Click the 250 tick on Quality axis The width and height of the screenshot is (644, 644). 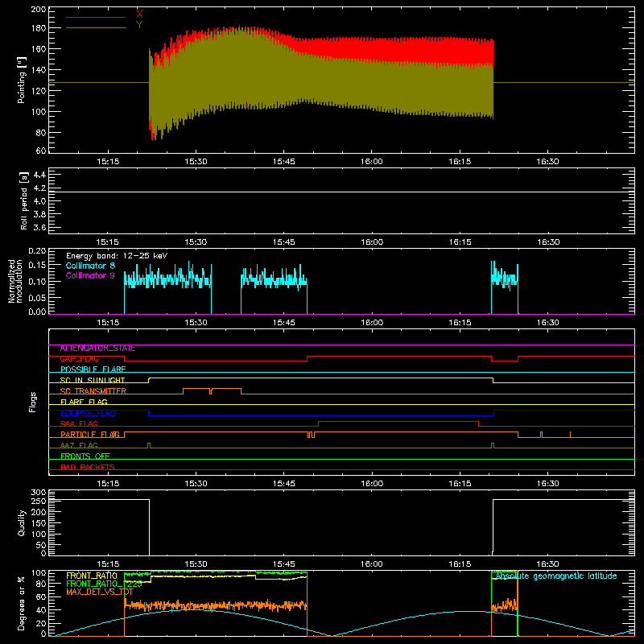coord(39,502)
